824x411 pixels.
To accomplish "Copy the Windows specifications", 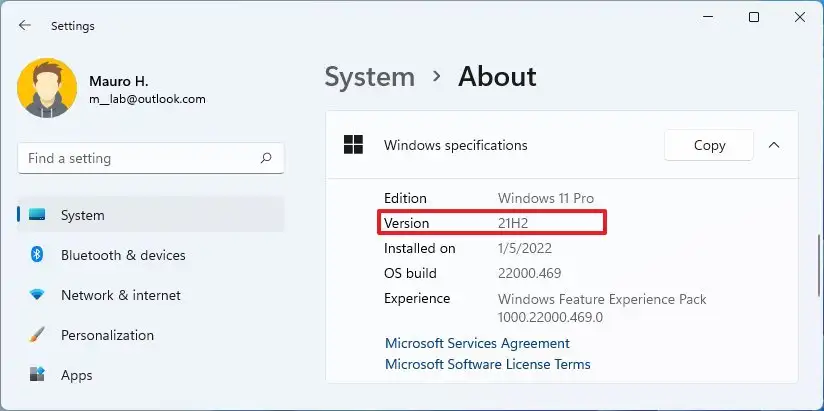I will (709, 145).
